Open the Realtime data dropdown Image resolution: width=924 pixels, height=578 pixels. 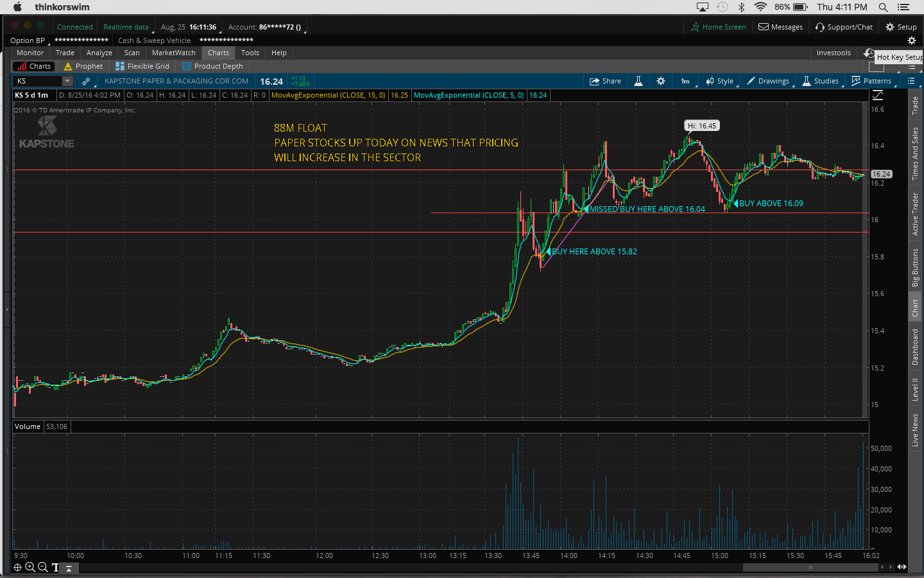point(127,27)
